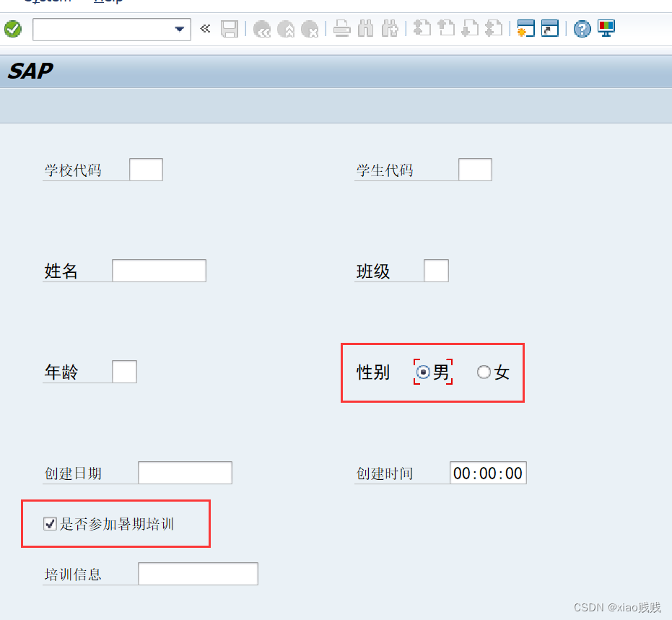Click the Create Shortcut toolbar icon
The image size is (672, 620).
tap(549, 29)
